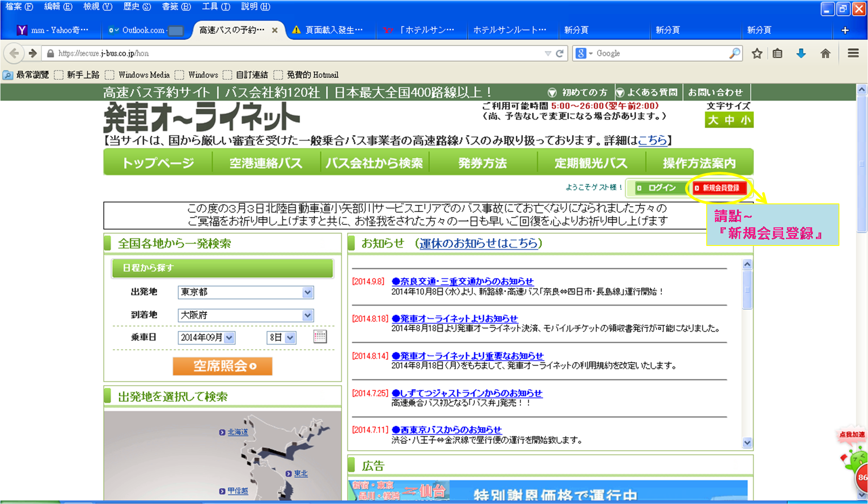Open the bookmarks list icon
This screenshot has width=868, height=504.
[x=778, y=53]
